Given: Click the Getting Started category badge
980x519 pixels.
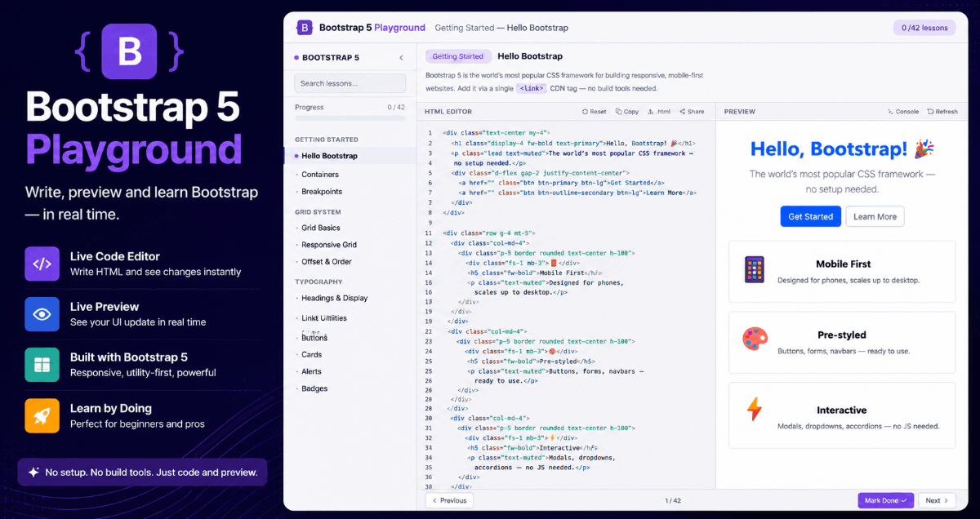Looking at the screenshot, I should click(x=457, y=56).
